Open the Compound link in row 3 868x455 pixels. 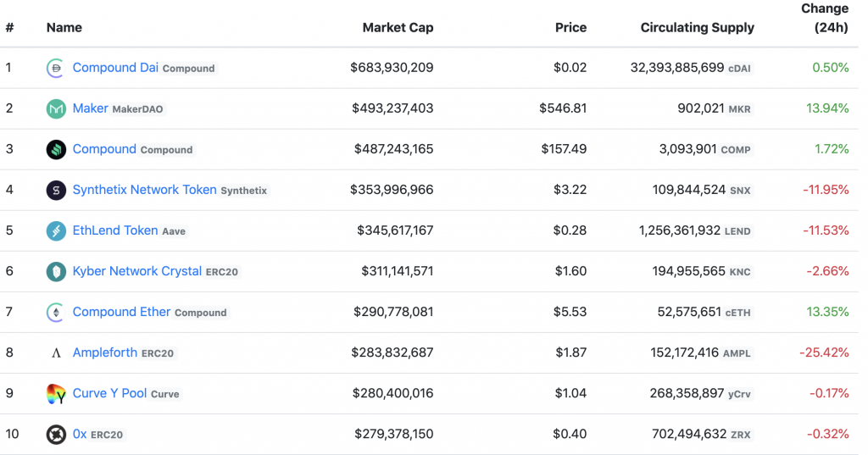click(104, 149)
